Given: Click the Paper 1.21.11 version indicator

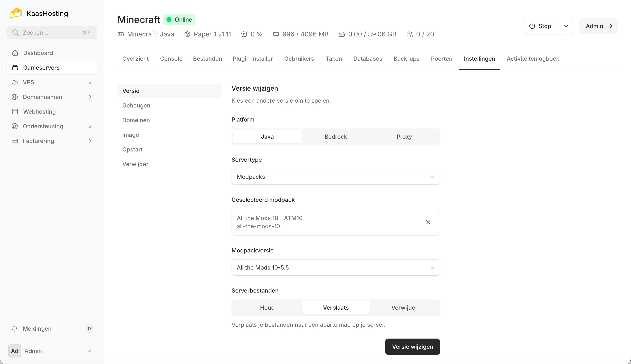Looking at the screenshot, I should [212, 34].
